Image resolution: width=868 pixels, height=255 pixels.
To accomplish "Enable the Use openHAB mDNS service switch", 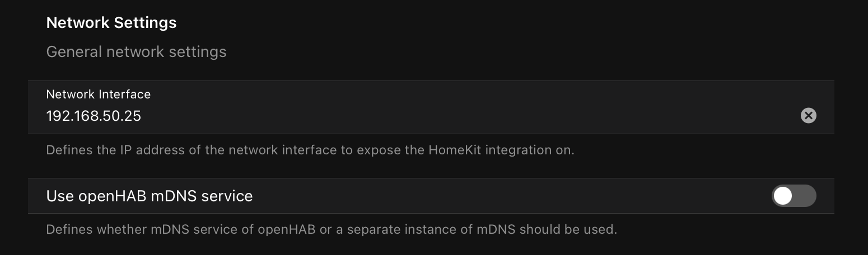I will (x=794, y=196).
